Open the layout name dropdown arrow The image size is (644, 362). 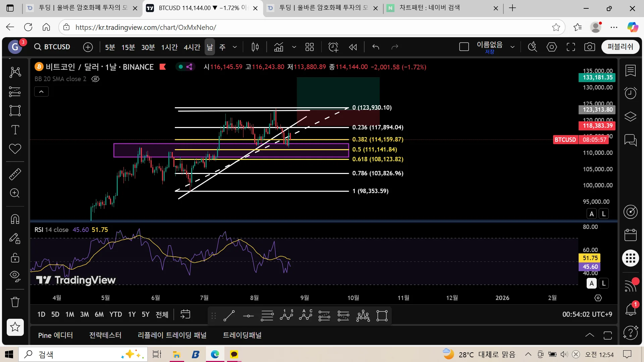(x=512, y=47)
